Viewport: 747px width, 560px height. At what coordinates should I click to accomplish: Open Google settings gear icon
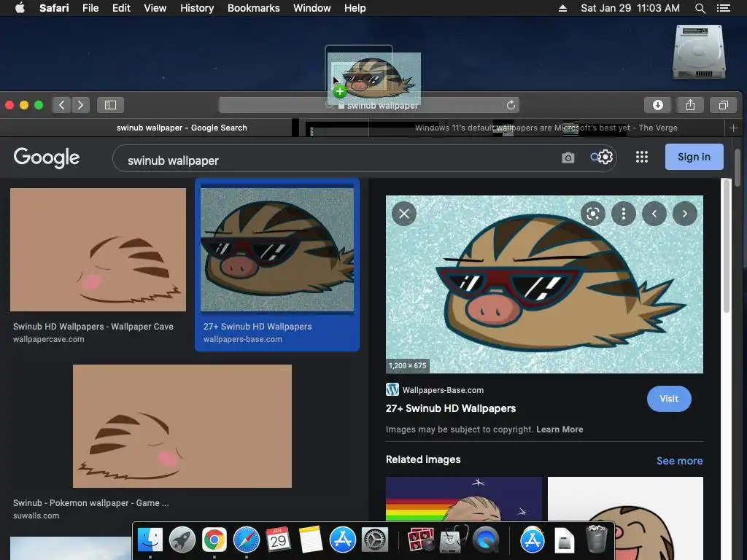tap(605, 157)
